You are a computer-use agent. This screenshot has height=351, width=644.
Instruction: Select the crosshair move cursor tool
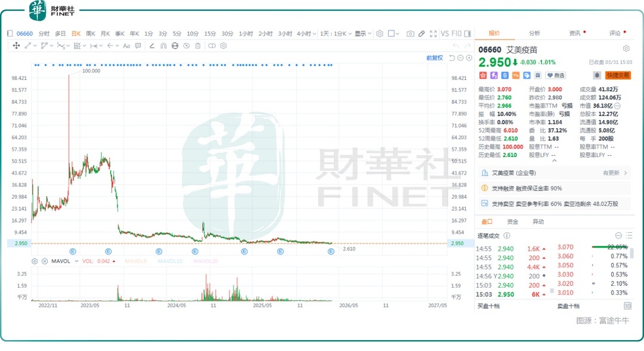(16, 46)
